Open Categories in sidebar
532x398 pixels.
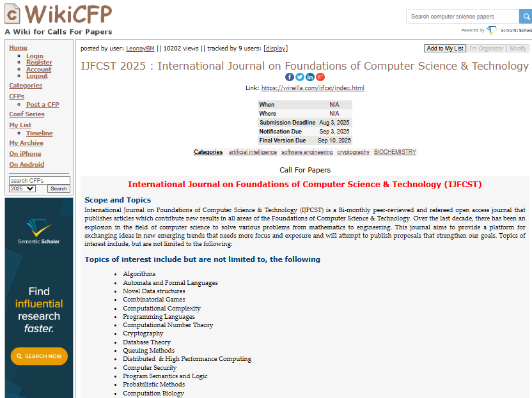click(x=26, y=86)
